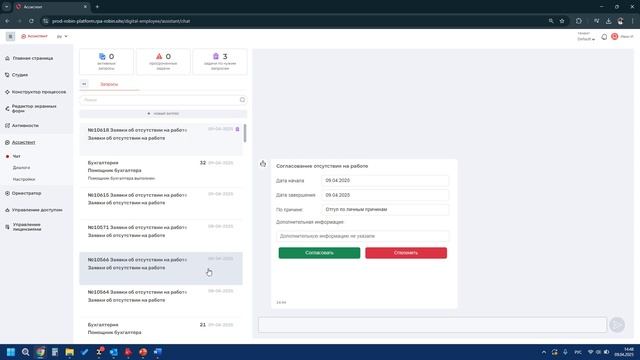Reject with the red Отклонить button

[406, 253]
